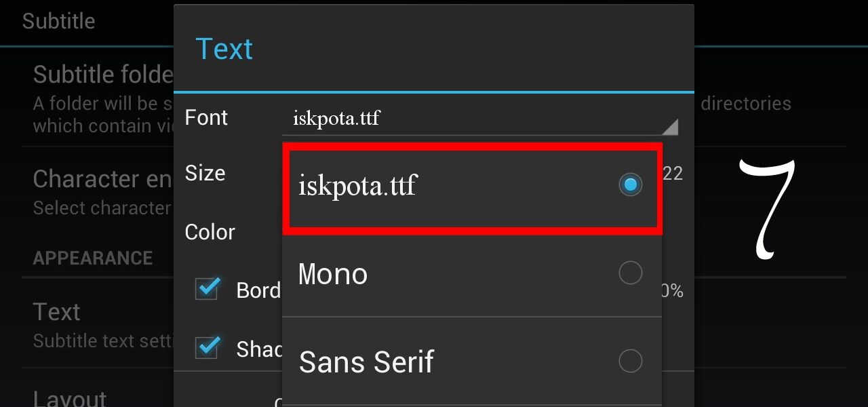868x407 pixels.
Task: Click the Color label in dialog
Action: click(210, 232)
